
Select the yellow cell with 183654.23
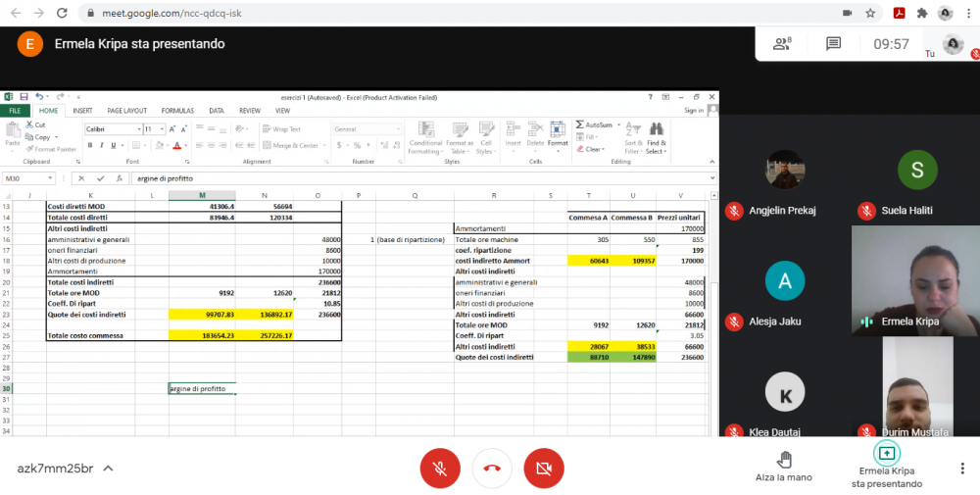coord(202,335)
